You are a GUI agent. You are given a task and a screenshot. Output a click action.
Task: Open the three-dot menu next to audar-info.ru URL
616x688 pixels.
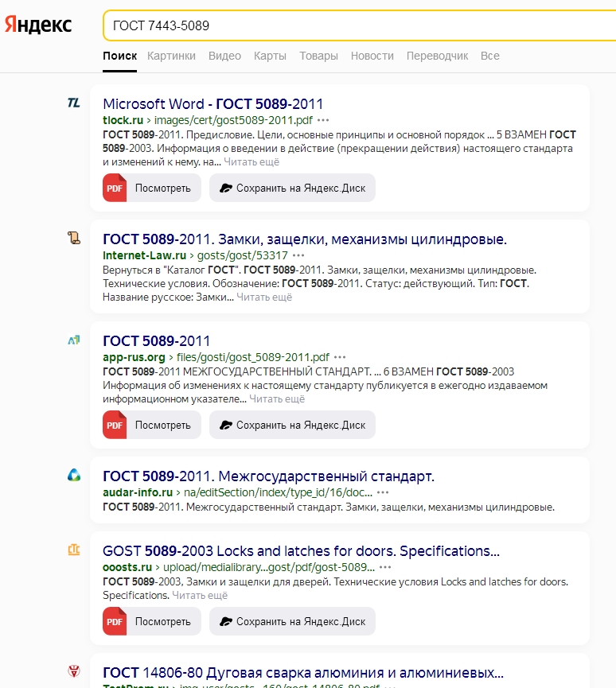(383, 492)
